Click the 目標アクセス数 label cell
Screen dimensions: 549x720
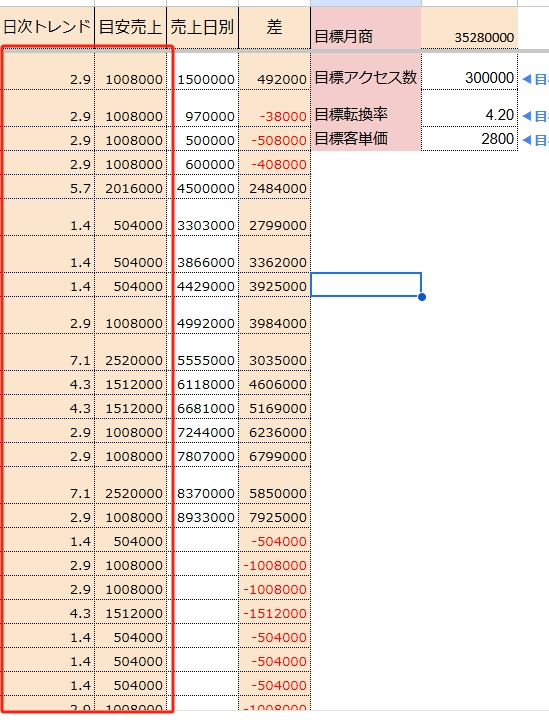(x=366, y=71)
